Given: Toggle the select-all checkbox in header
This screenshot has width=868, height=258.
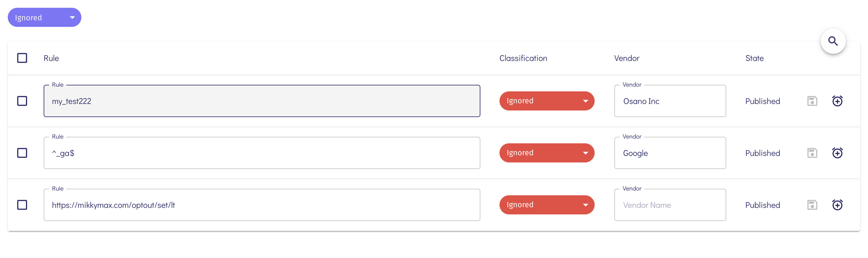Looking at the screenshot, I should tap(22, 58).
